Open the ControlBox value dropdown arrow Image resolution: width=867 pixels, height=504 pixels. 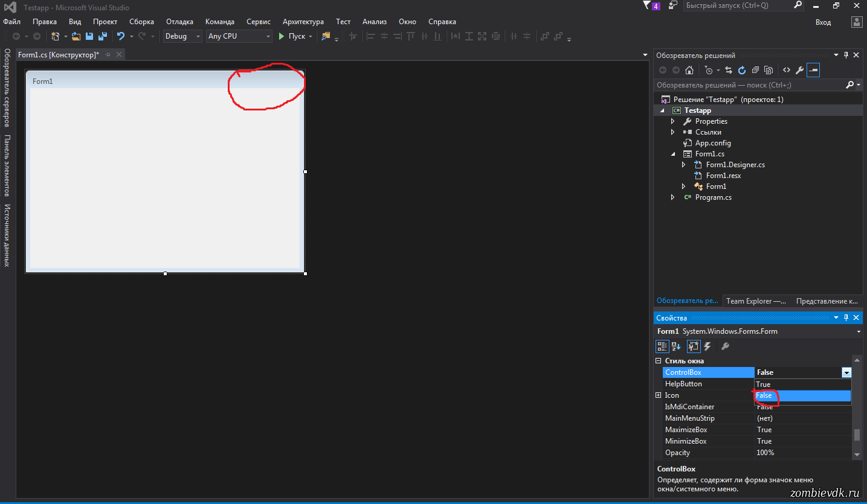point(846,373)
